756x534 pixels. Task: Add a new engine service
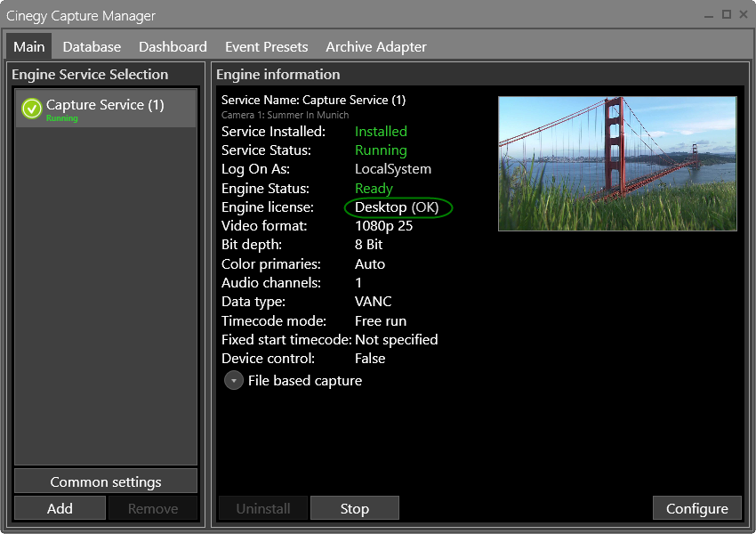point(60,508)
